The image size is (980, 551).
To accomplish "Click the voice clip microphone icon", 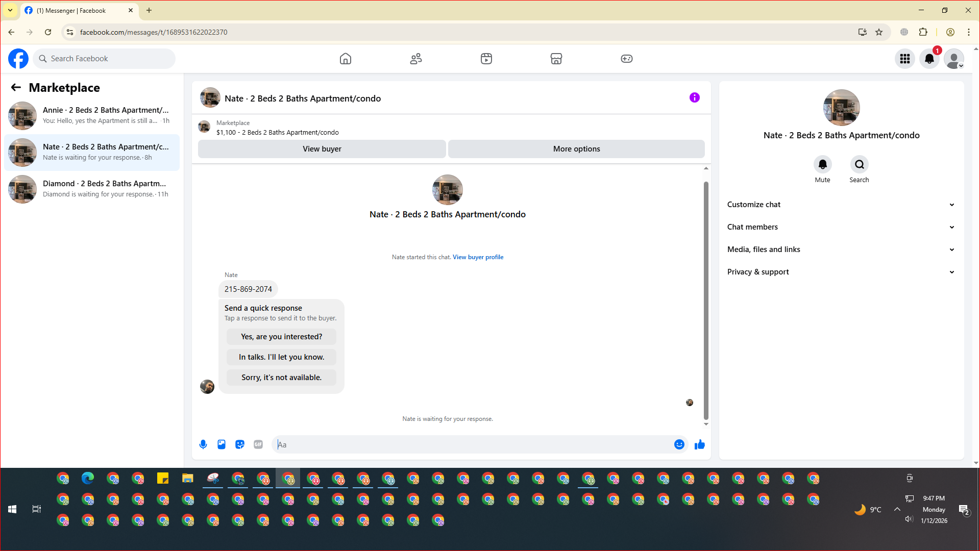I will click(203, 444).
